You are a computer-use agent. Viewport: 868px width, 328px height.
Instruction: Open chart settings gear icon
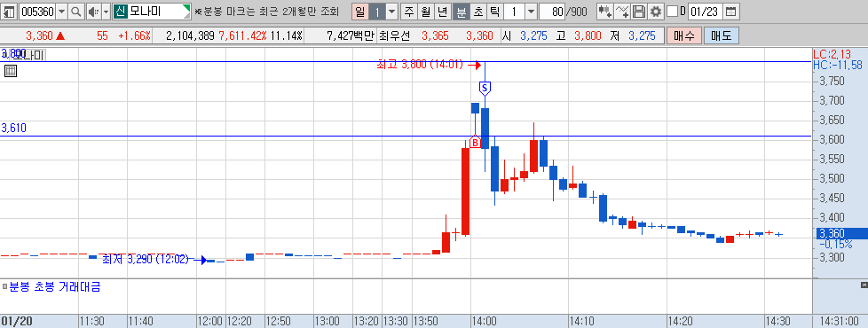tap(656, 11)
